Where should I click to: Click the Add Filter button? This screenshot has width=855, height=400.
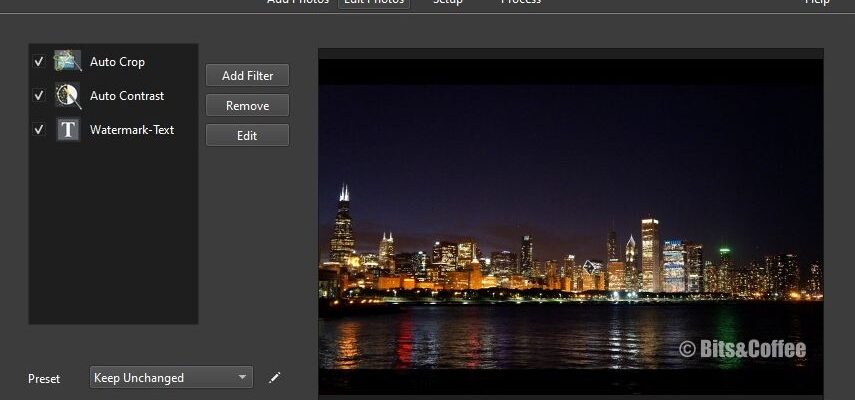[x=248, y=75]
